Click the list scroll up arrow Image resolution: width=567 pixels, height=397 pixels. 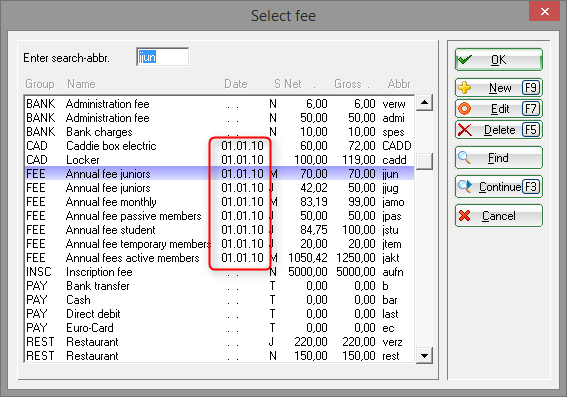click(424, 103)
